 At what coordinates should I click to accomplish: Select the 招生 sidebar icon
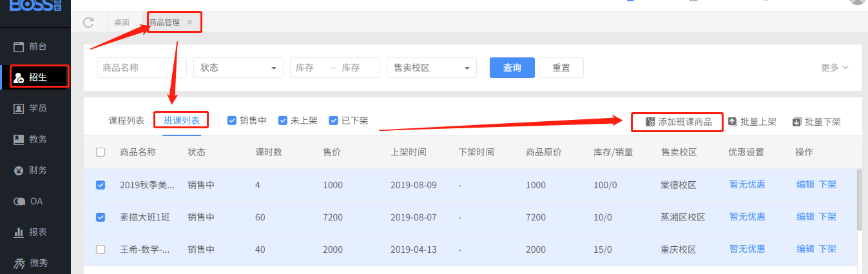click(x=19, y=77)
